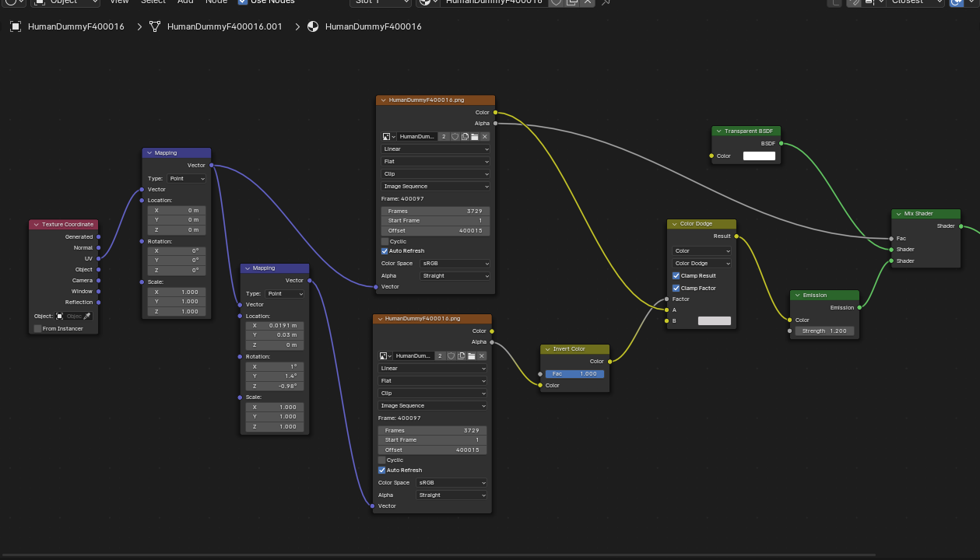Unlink image with X in image node feeding Invert Color
This screenshot has height=560, width=980.
(482, 355)
